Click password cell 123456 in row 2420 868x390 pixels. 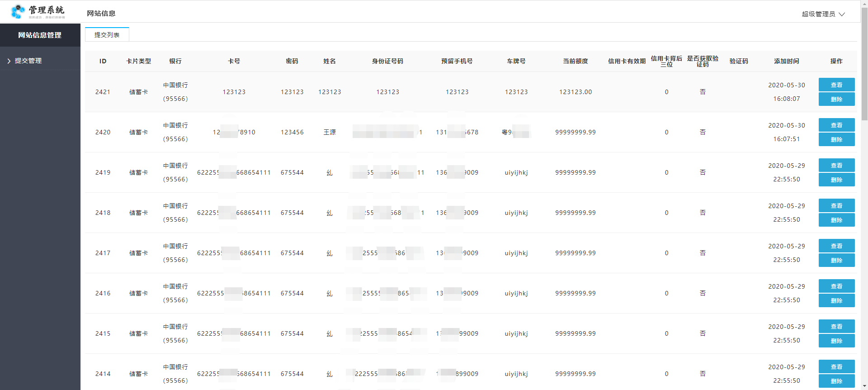292,132
